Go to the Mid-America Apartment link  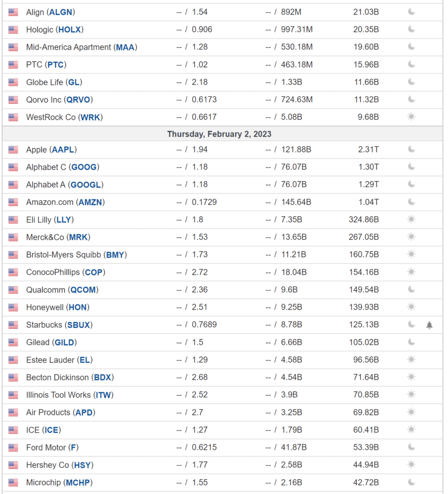pos(69,47)
